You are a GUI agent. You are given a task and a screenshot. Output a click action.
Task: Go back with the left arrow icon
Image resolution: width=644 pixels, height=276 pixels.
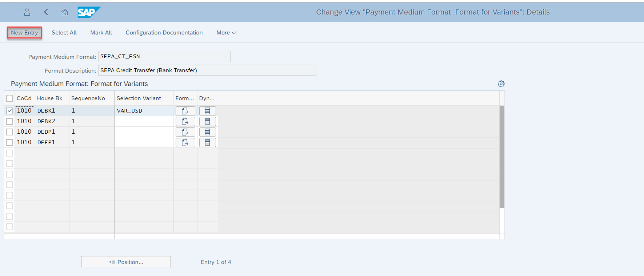tap(46, 12)
